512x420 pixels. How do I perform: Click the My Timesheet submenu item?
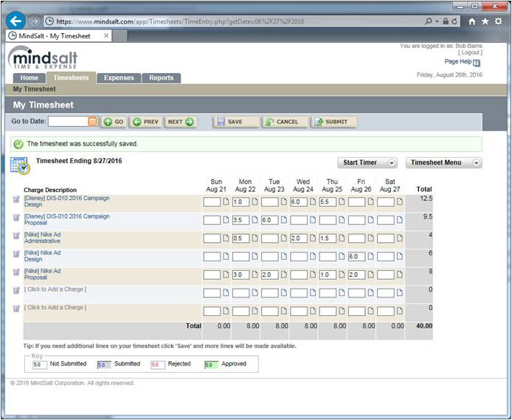(x=34, y=89)
